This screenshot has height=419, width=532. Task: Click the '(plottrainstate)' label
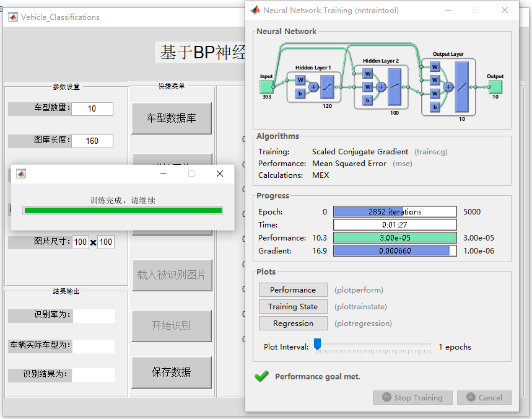[x=360, y=307]
